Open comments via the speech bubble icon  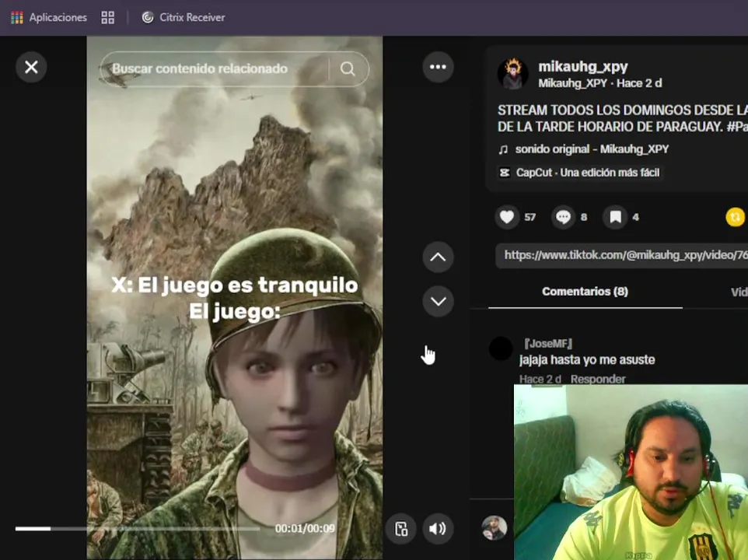coord(563,217)
